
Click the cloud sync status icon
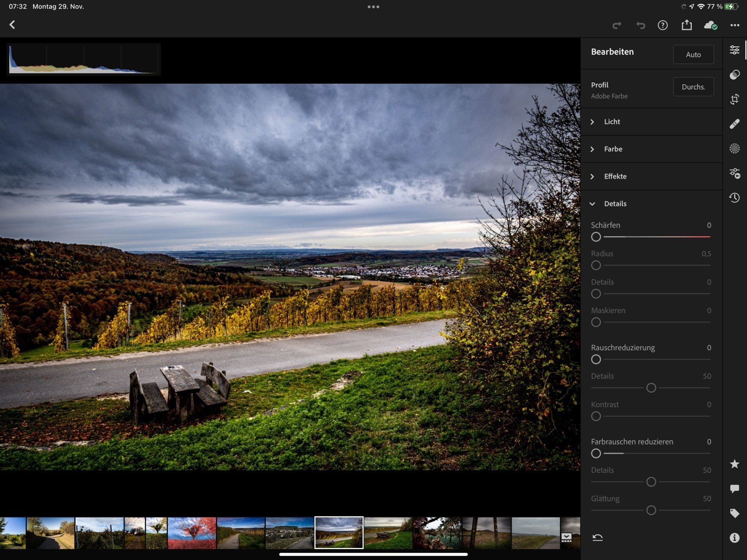pos(710,25)
